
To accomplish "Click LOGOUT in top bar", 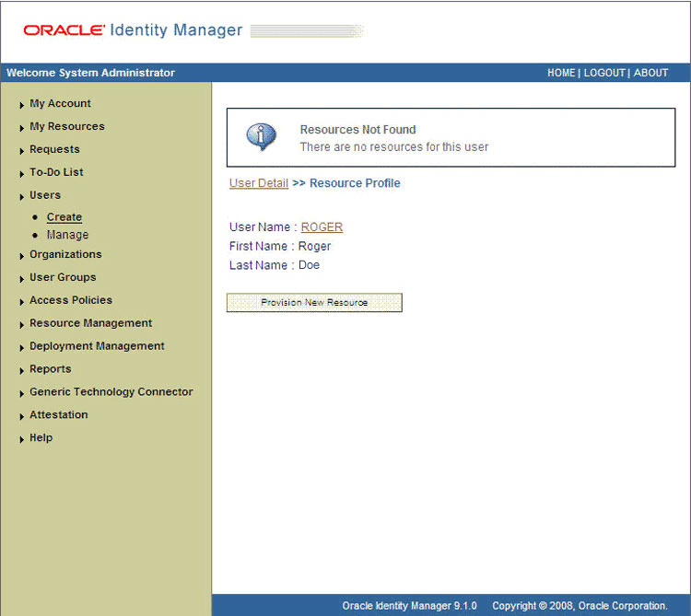I will 604,73.
